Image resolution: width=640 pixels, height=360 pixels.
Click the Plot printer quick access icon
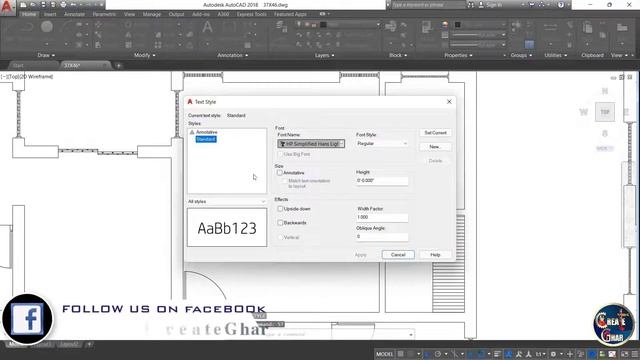63,5
